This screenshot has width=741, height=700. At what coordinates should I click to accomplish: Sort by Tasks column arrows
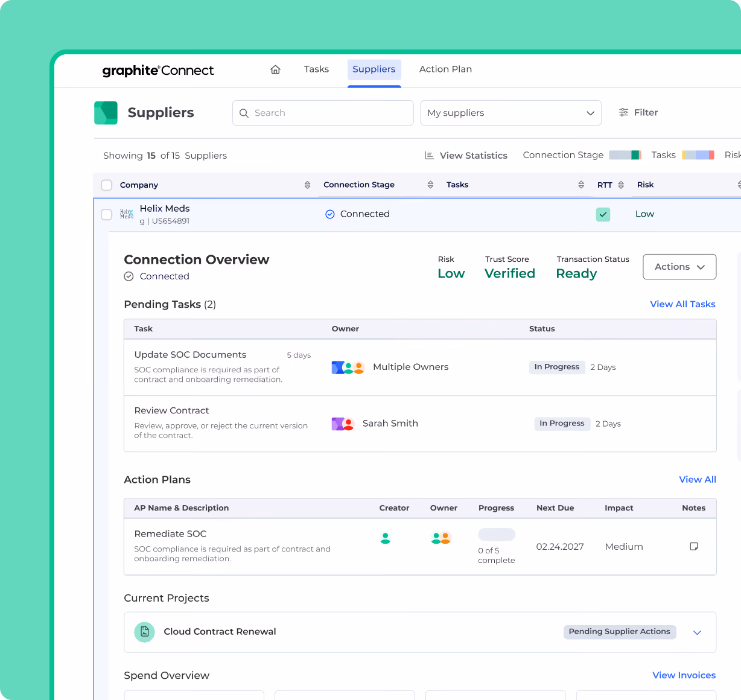click(x=581, y=185)
